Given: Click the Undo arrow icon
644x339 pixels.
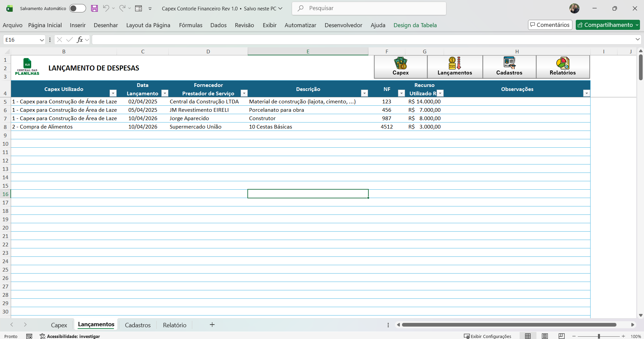Looking at the screenshot, I should coord(106,8).
